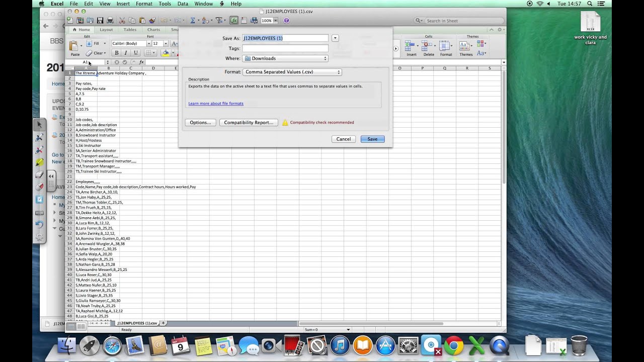This screenshot has height=362, width=644.
Task: Open the Data menu in menu bar
Action: 183,4
